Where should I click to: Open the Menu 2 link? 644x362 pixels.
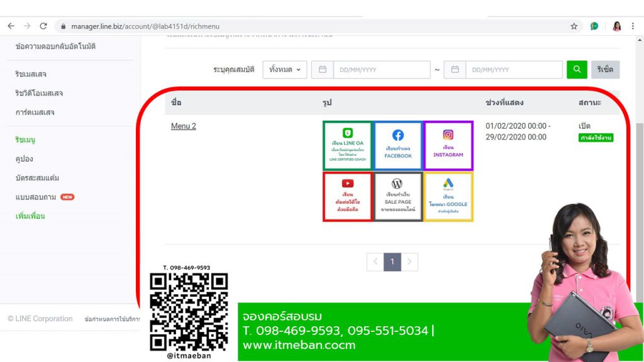[183, 126]
